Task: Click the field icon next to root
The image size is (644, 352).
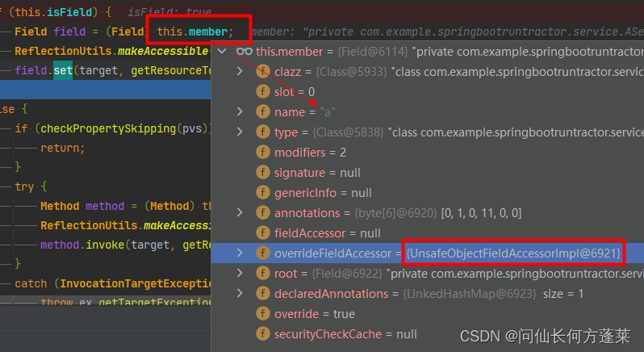Action: coord(263,273)
